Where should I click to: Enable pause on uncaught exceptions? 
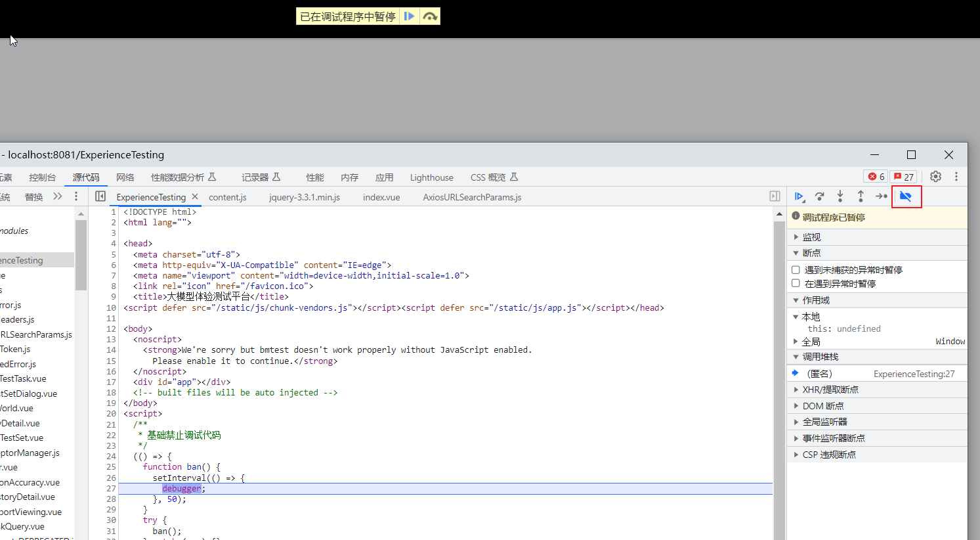click(796, 270)
